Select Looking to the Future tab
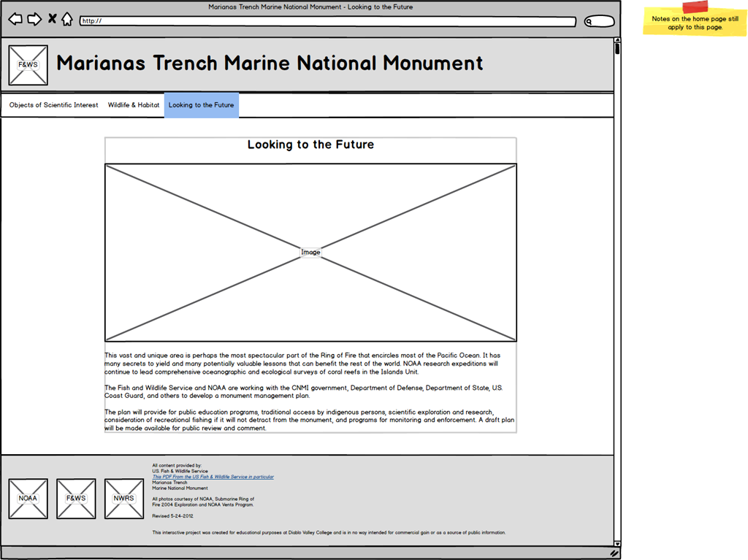 pyautogui.click(x=202, y=105)
